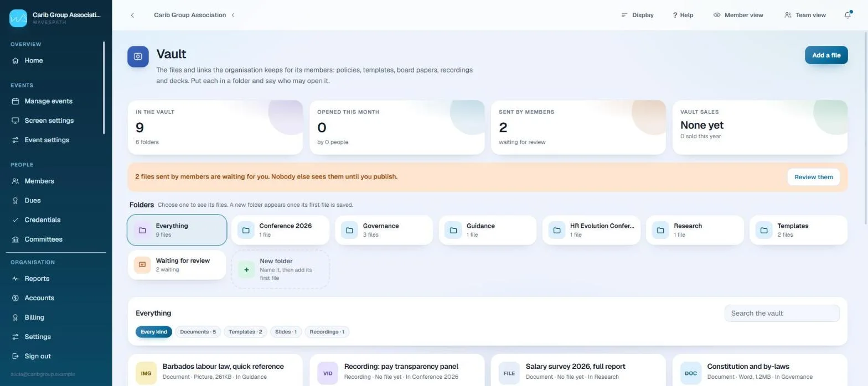Click the IMG badge on Barbados labour law
Screen dimensions: 868x386
click(x=146, y=373)
